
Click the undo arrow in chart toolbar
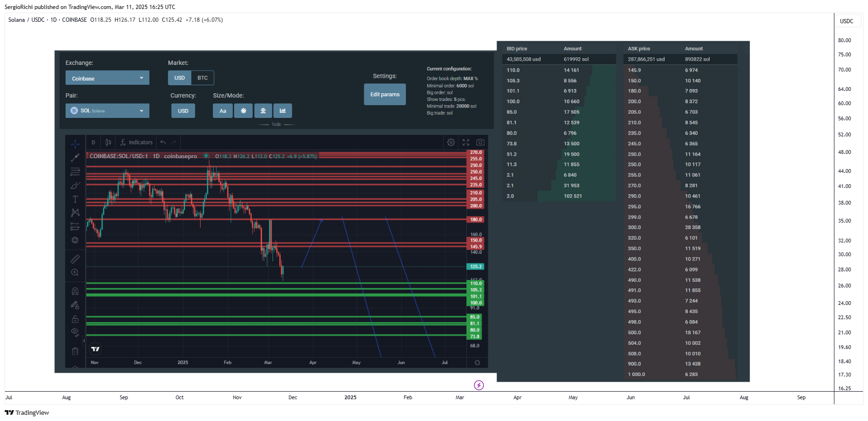(163, 142)
